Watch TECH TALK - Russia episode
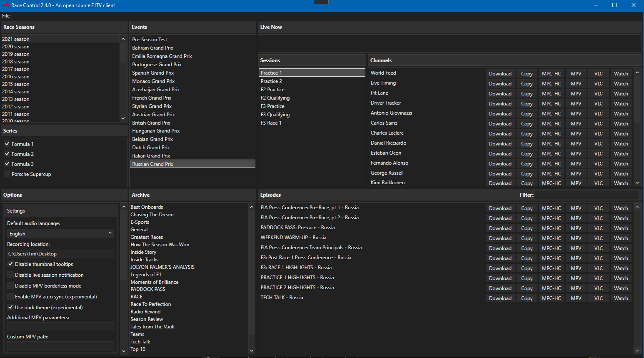Viewport: 644px width, 358px height. [621, 298]
